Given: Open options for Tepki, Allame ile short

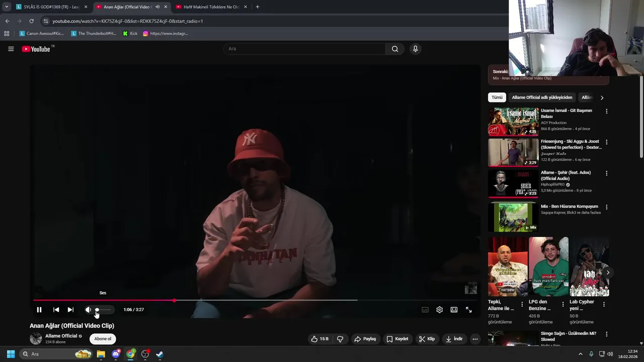Looking at the screenshot, I should tap(522, 305).
